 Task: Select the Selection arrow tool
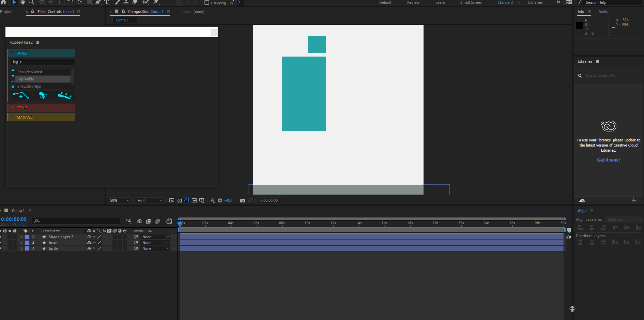tap(14, 2)
